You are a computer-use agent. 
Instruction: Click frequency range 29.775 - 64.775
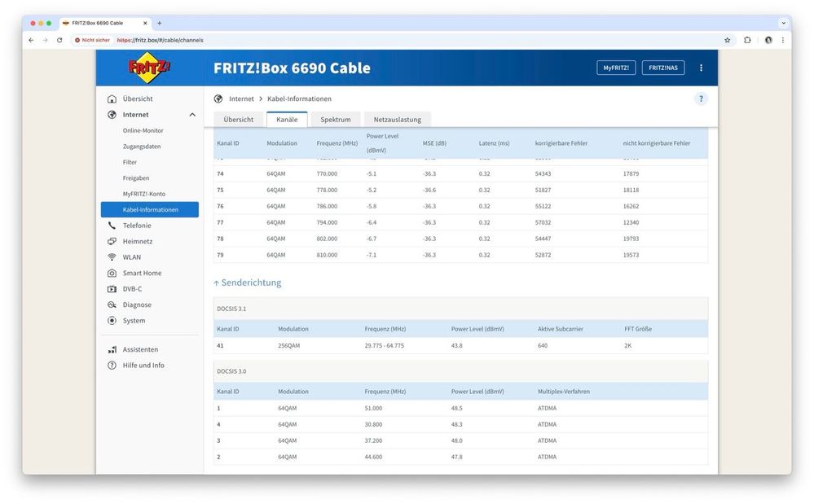coord(384,345)
